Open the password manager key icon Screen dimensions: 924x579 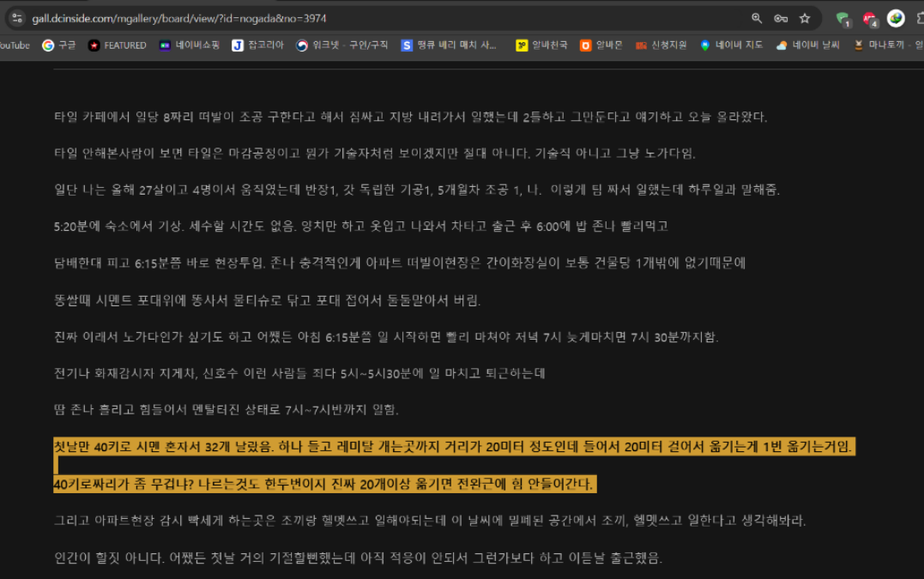[x=780, y=18]
